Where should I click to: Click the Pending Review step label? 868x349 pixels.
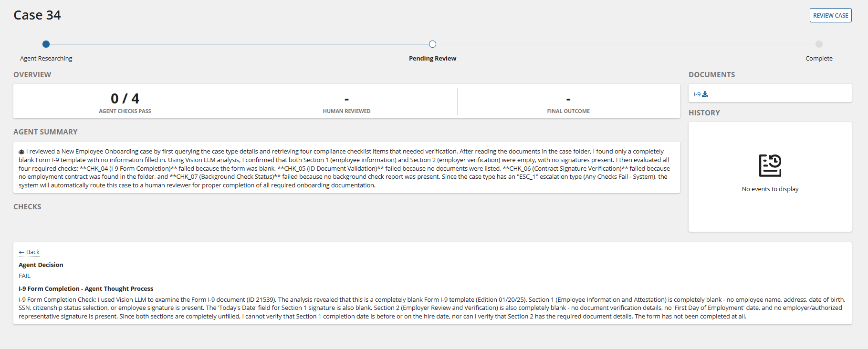click(432, 58)
